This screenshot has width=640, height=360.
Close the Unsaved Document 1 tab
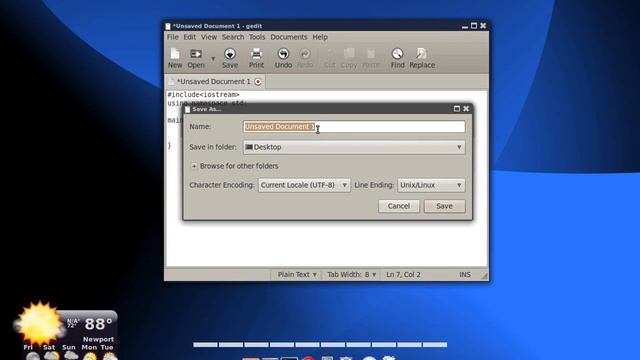pyautogui.click(x=258, y=82)
